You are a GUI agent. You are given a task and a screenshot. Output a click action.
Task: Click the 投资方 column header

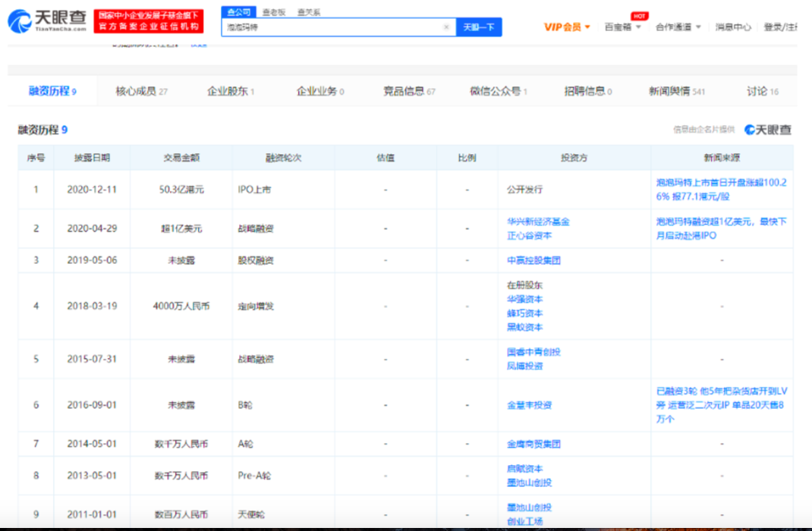point(574,158)
